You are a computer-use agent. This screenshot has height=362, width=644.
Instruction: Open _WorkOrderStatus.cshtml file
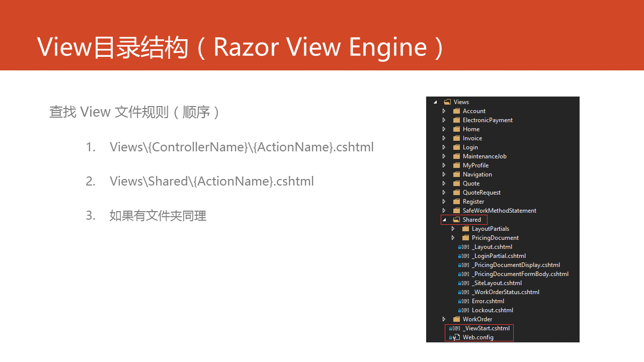pos(506,292)
